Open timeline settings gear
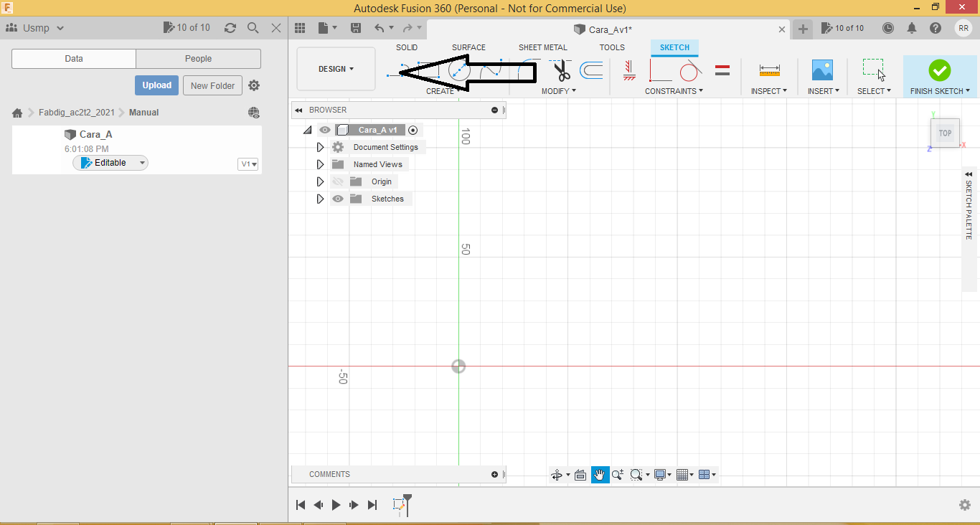 point(965,505)
